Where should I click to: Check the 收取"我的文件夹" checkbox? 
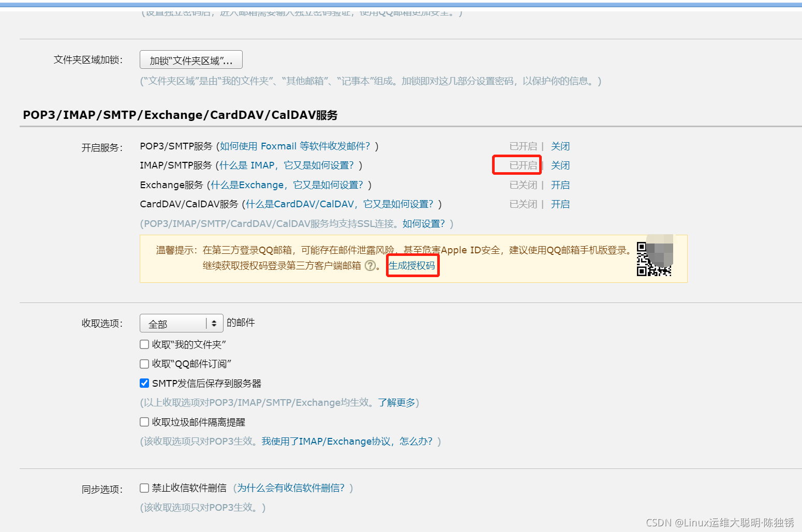144,344
